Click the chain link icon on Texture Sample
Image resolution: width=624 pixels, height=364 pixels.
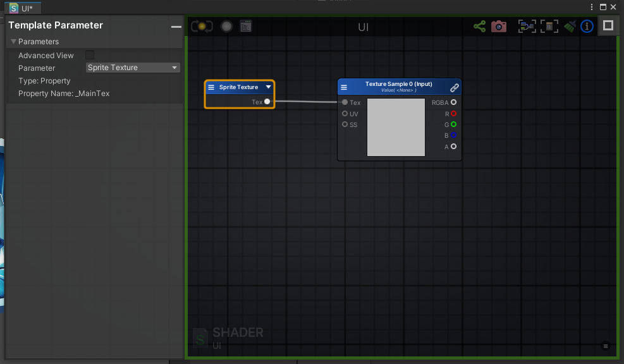[x=454, y=87]
